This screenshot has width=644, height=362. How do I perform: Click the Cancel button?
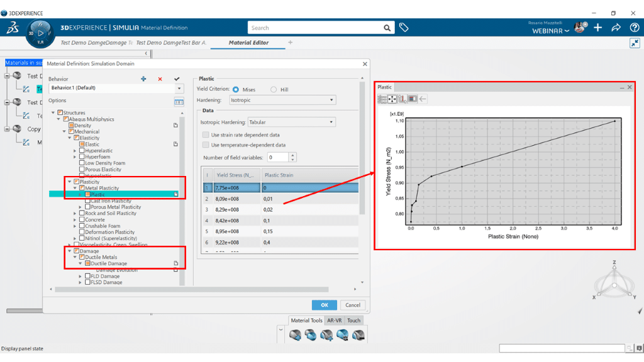353,305
